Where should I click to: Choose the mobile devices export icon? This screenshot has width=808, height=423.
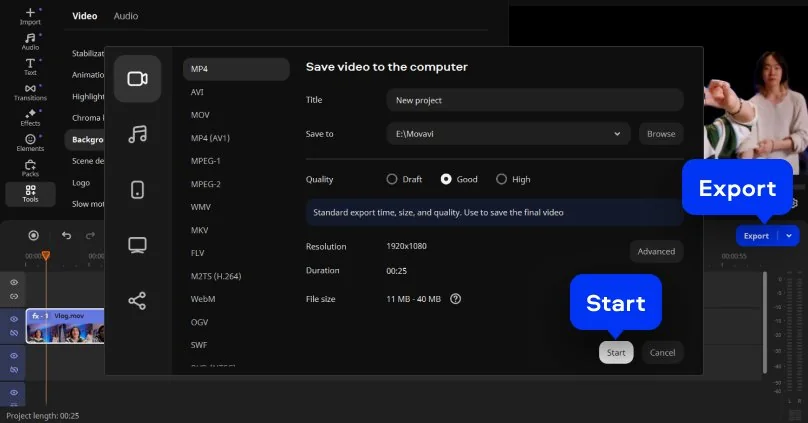137,190
